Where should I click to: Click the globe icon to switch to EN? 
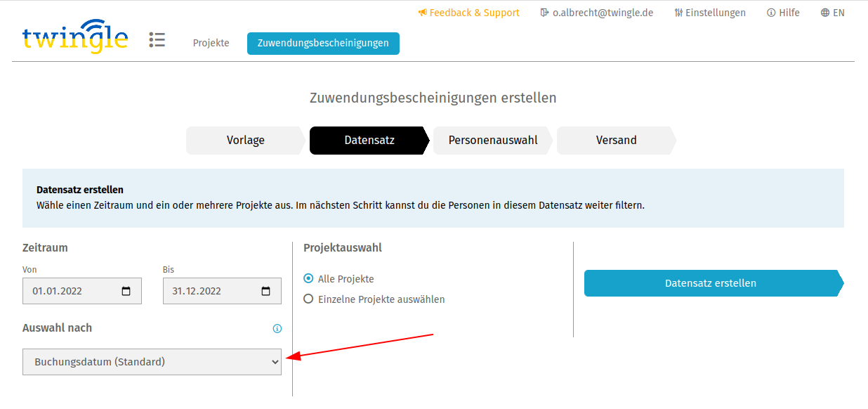click(x=825, y=13)
